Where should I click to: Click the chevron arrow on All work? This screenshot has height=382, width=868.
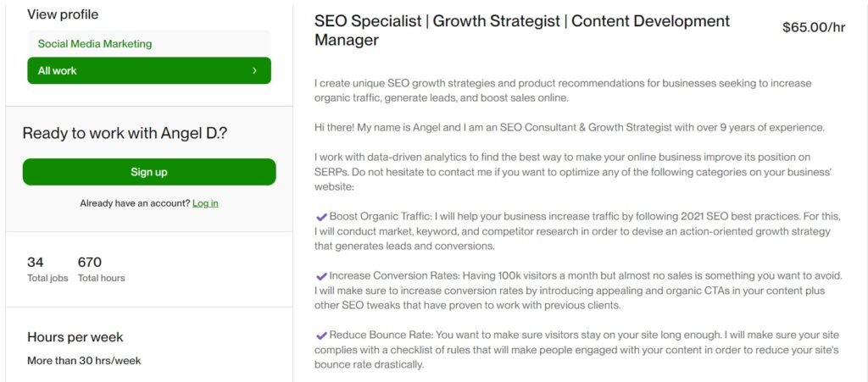(254, 71)
